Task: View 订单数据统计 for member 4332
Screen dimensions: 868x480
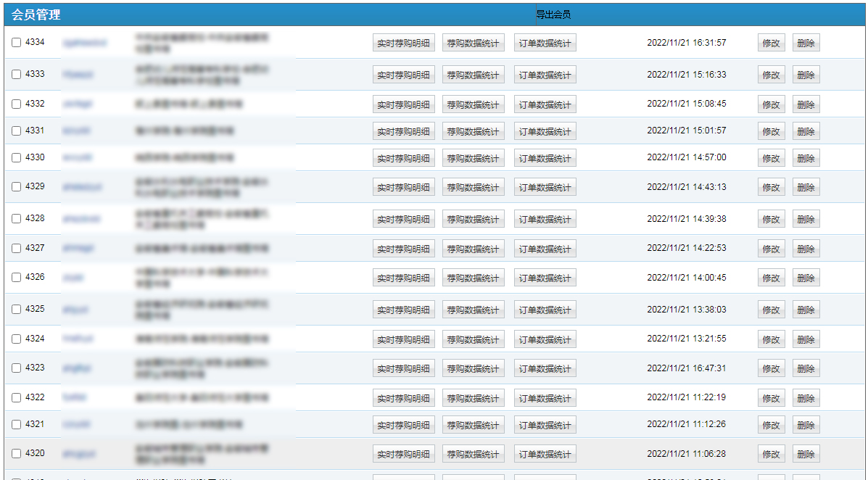Action: (545, 104)
